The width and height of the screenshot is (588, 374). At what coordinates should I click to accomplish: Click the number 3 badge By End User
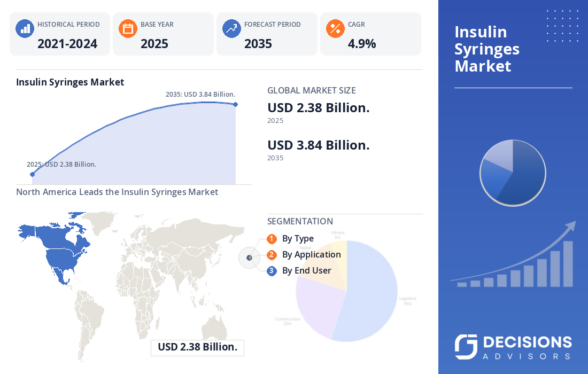pyautogui.click(x=272, y=271)
